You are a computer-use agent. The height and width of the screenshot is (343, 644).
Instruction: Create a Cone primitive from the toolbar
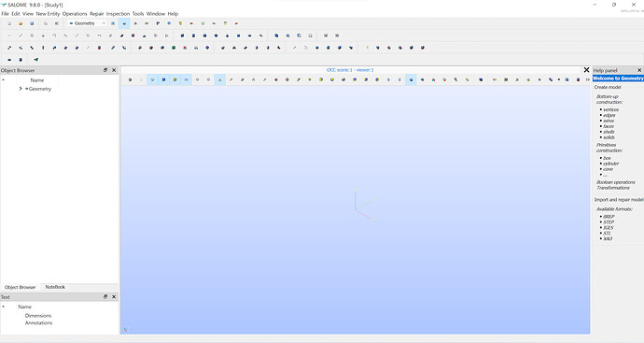point(227,36)
